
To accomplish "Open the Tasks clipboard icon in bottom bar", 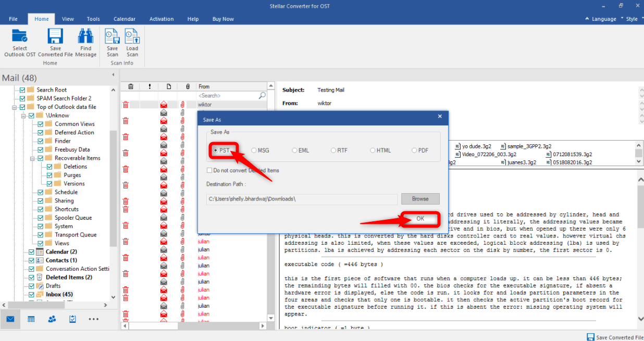I will [x=73, y=319].
